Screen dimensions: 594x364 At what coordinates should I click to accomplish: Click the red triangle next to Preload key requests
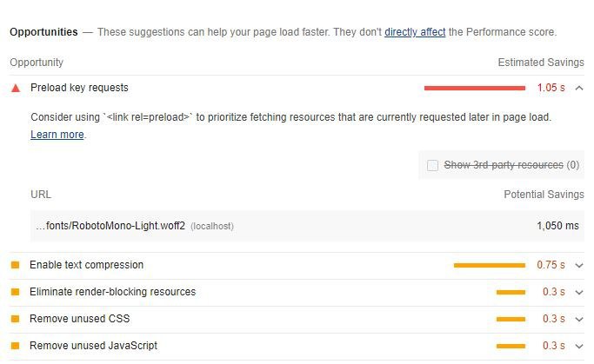(x=16, y=88)
